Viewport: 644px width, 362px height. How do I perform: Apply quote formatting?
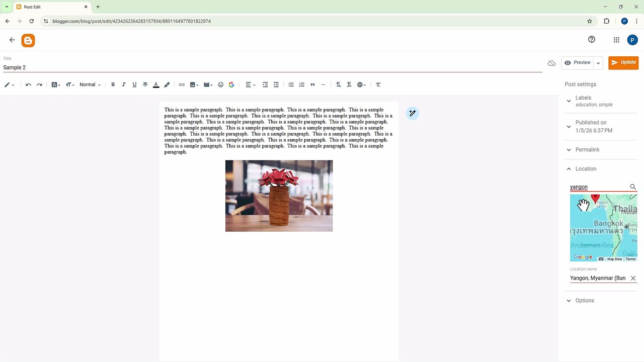click(312, 85)
